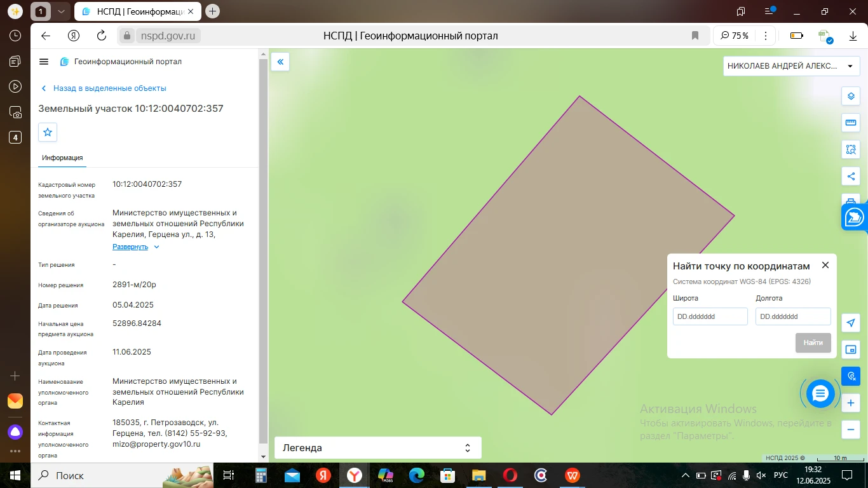Screen dimensions: 868x488
Task: Zoom in with the plus button
Action: click(851, 403)
